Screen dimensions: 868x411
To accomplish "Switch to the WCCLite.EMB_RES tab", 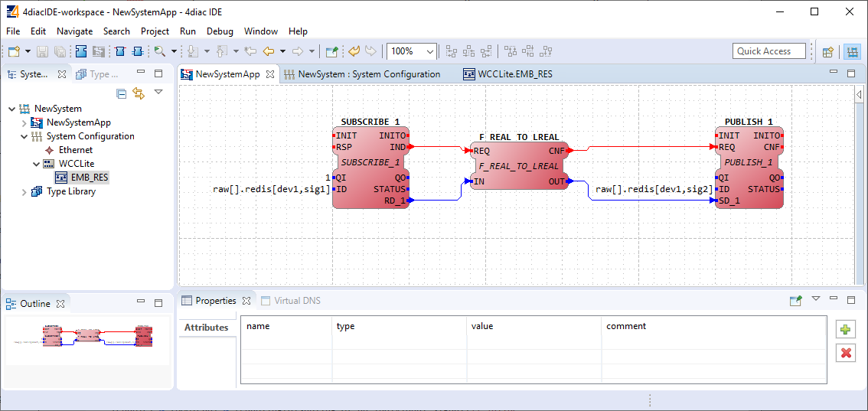I will click(x=508, y=73).
